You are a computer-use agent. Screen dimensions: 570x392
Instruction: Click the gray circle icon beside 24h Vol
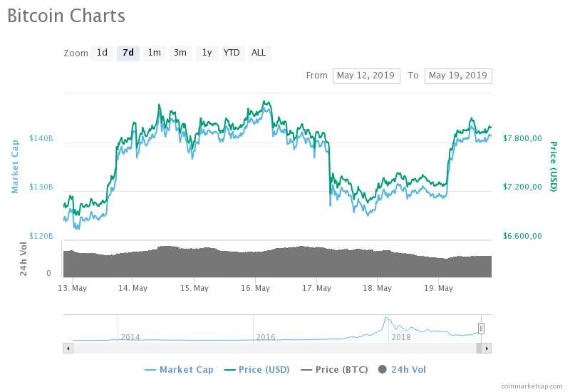[382, 369]
